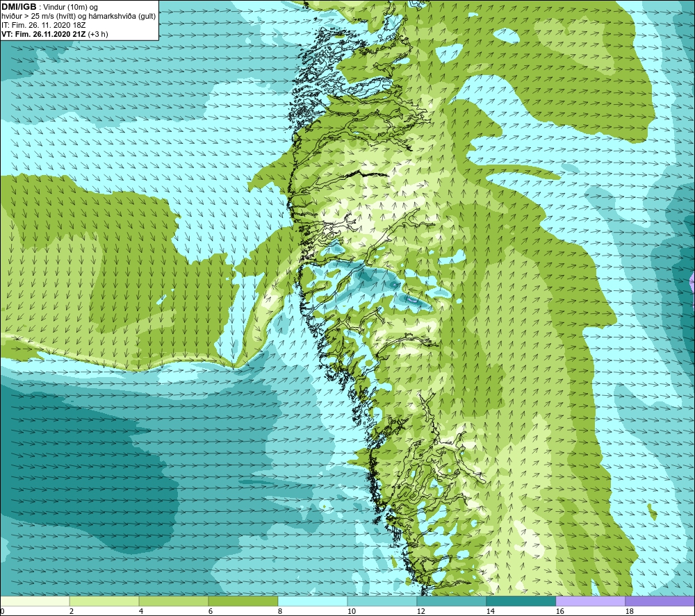695x616 pixels.
Task: Click the scale label '8'
Action: point(280,612)
